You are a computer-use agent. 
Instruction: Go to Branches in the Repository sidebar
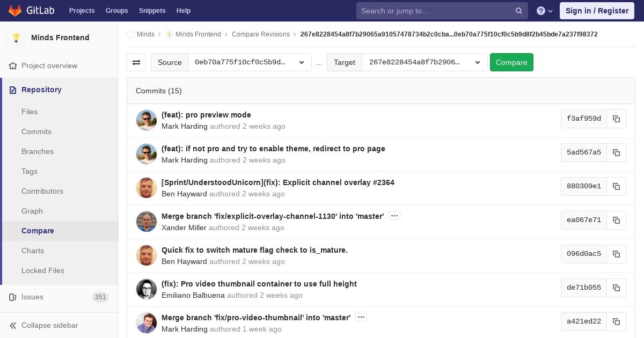(38, 151)
